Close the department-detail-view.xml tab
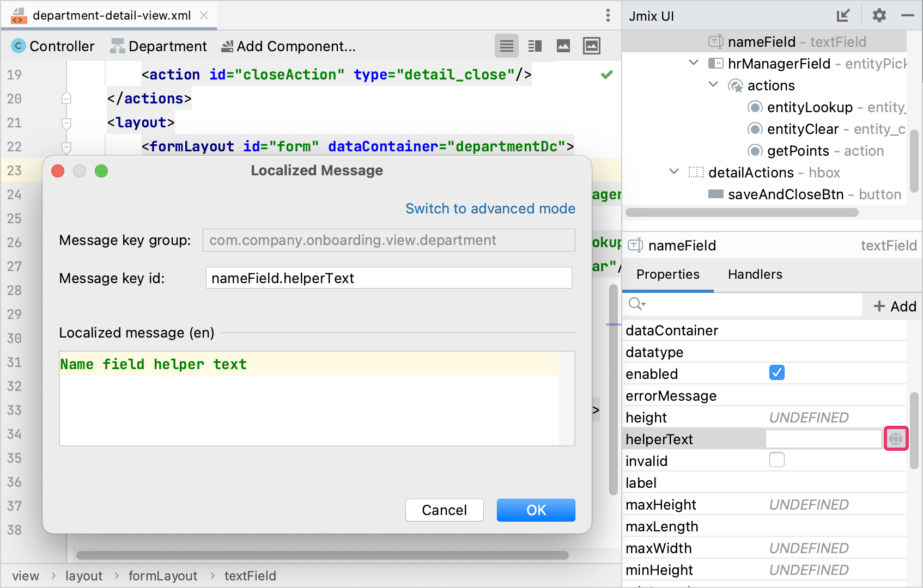This screenshot has height=588, width=923. coord(204,15)
